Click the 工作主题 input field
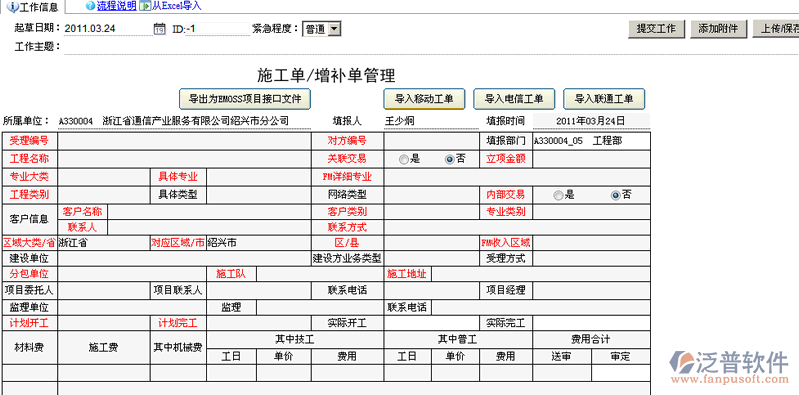Image resolution: width=799 pixels, height=395 pixels. 431,47
